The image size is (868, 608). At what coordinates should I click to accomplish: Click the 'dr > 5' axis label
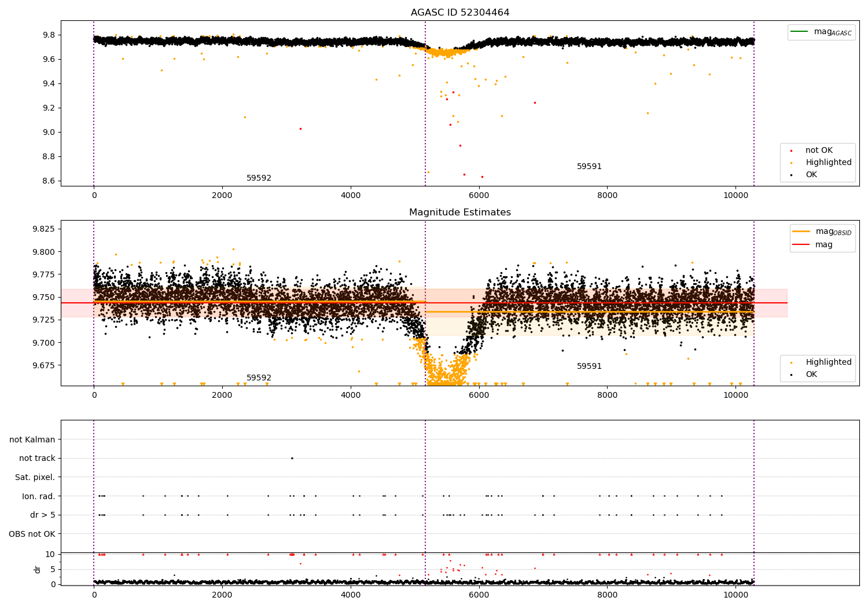[x=43, y=515]
